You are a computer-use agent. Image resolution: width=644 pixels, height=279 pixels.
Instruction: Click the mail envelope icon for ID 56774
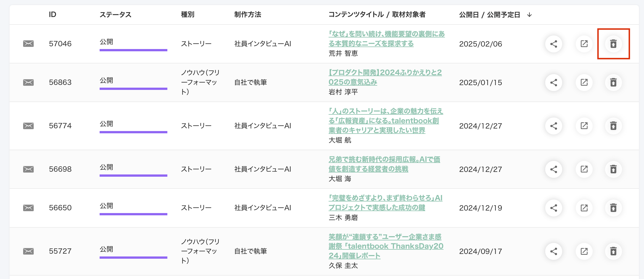point(28,126)
